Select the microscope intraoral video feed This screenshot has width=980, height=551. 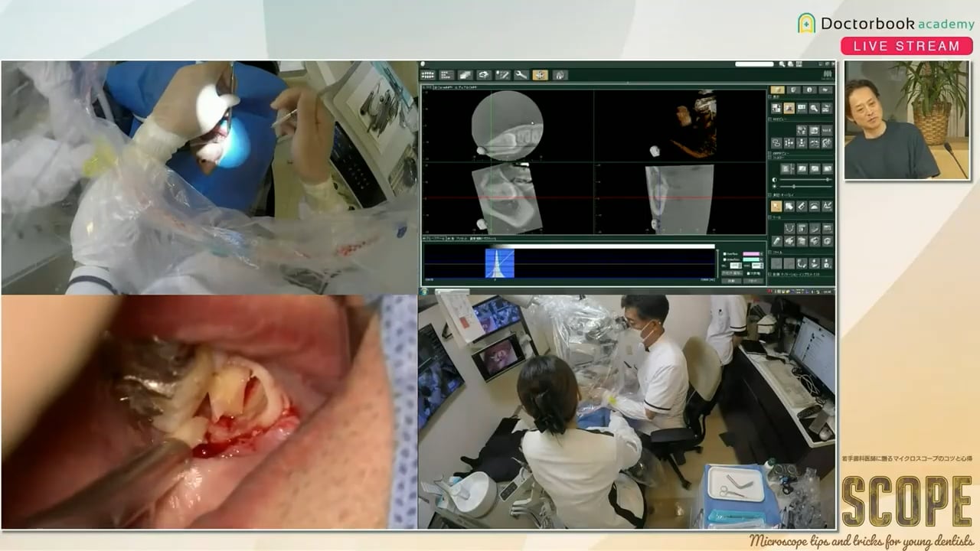point(210,412)
